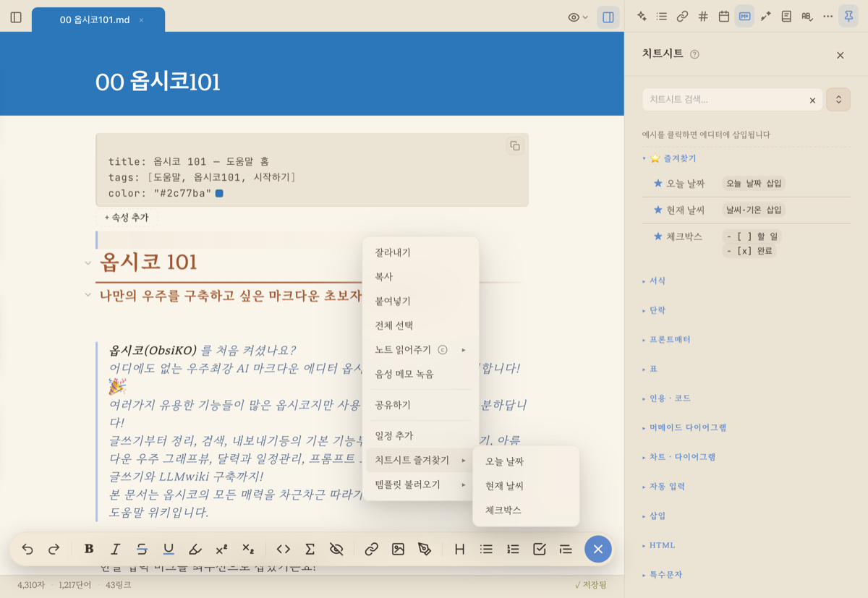The width and height of the screenshot is (868, 598).
Task: Open the pen drawing tool icon
Action: [425, 550]
